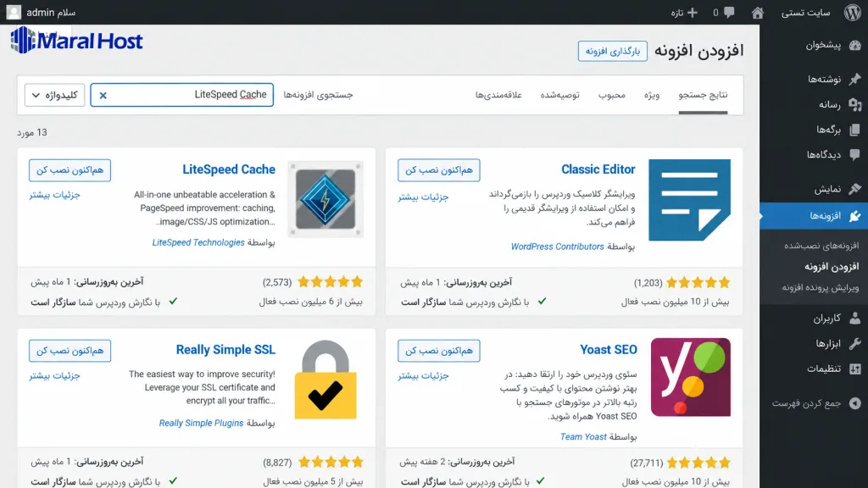This screenshot has height=488, width=868.
Task: Click the کاربران user icon
Action: click(x=854, y=319)
